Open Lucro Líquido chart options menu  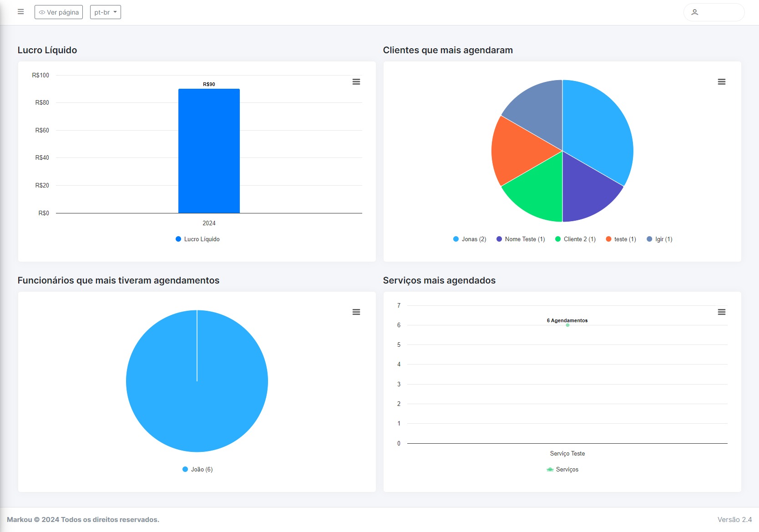click(356, 82)
